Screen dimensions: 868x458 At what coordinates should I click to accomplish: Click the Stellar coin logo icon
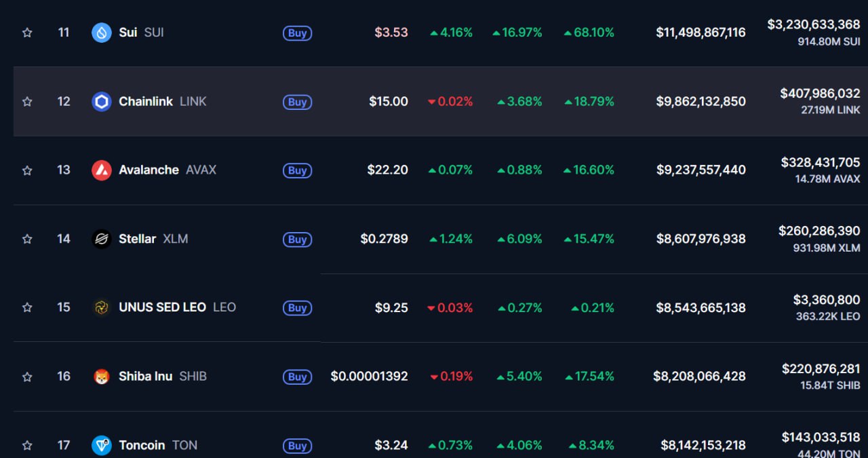point(102,239)
